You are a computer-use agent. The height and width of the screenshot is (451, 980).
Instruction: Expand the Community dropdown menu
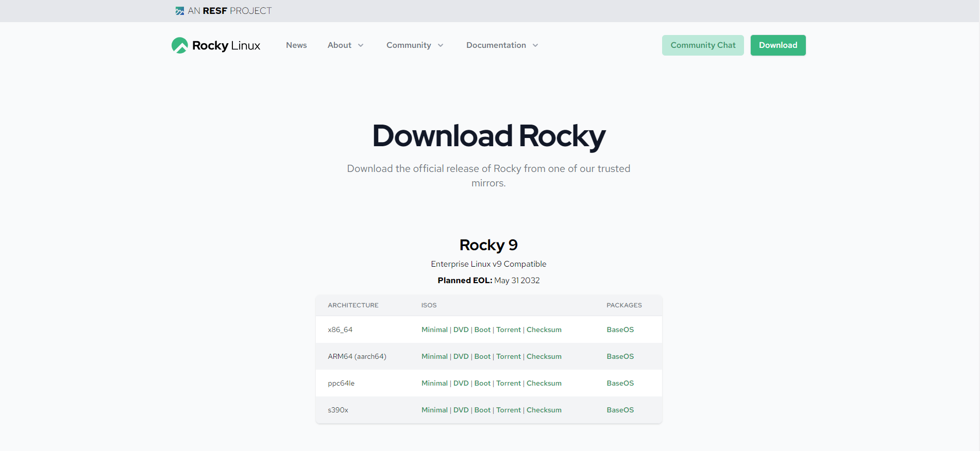[414, 45]
